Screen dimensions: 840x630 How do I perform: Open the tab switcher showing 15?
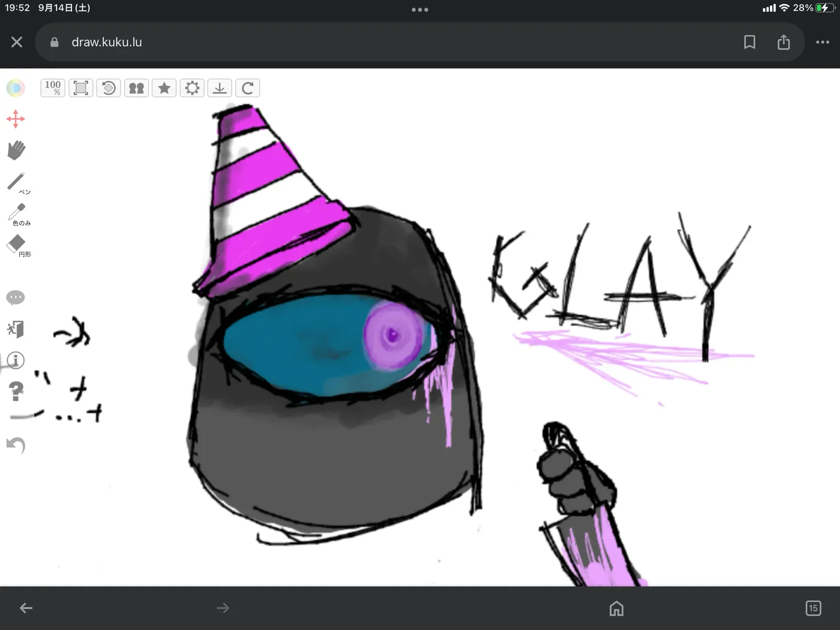[813, 608]
